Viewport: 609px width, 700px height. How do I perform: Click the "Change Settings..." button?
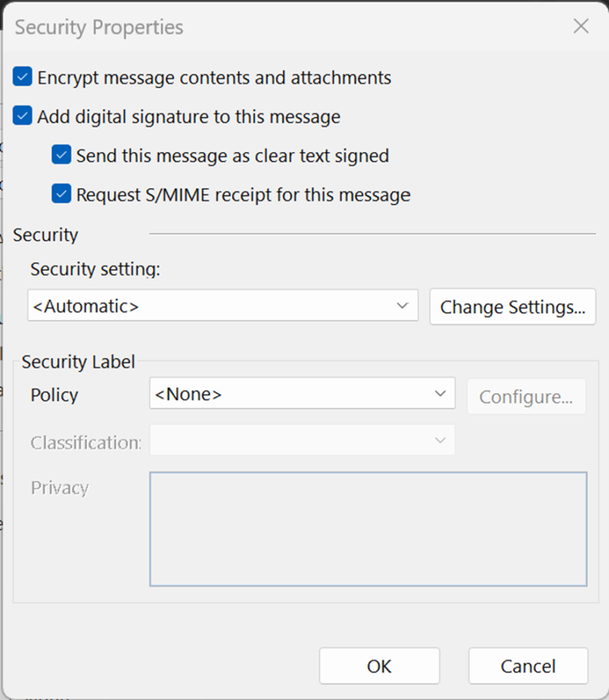coord(513,307)
